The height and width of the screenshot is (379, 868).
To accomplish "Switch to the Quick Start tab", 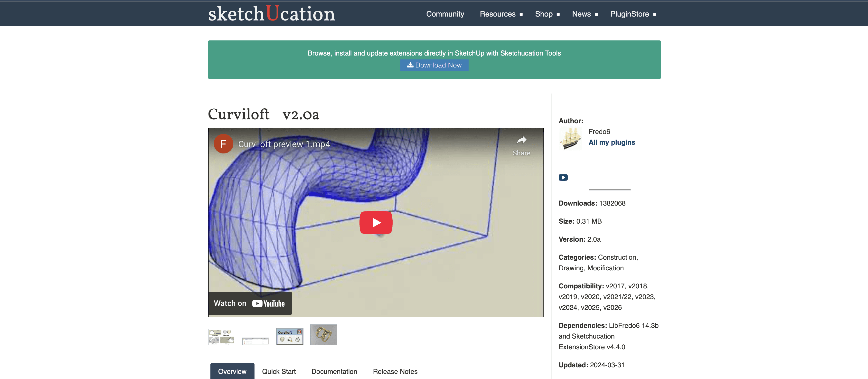I will 279,371.
